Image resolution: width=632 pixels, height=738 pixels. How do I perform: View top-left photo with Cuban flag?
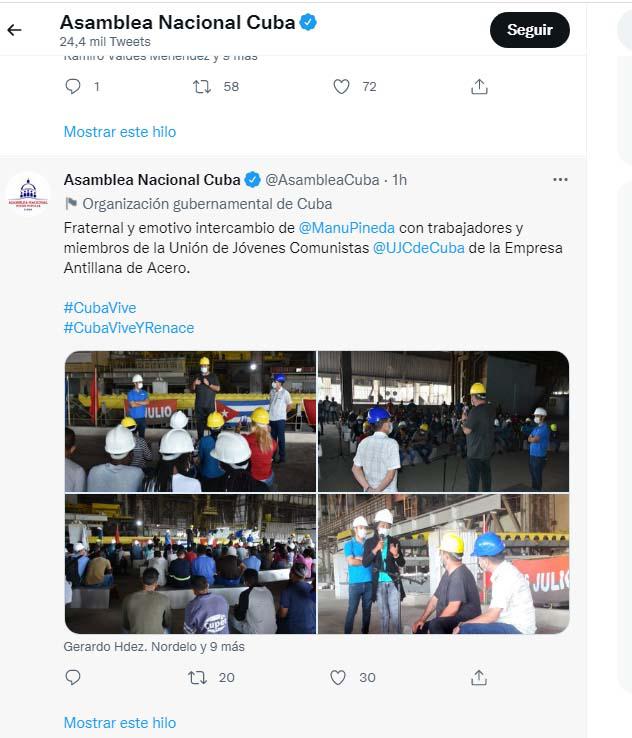pyautogui.click(x=190, y=421)
